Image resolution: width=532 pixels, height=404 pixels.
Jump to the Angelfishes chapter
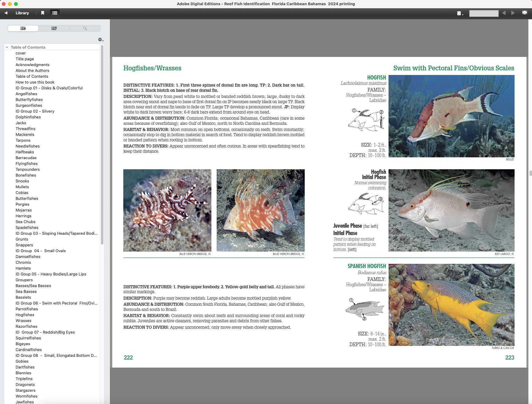26,94
